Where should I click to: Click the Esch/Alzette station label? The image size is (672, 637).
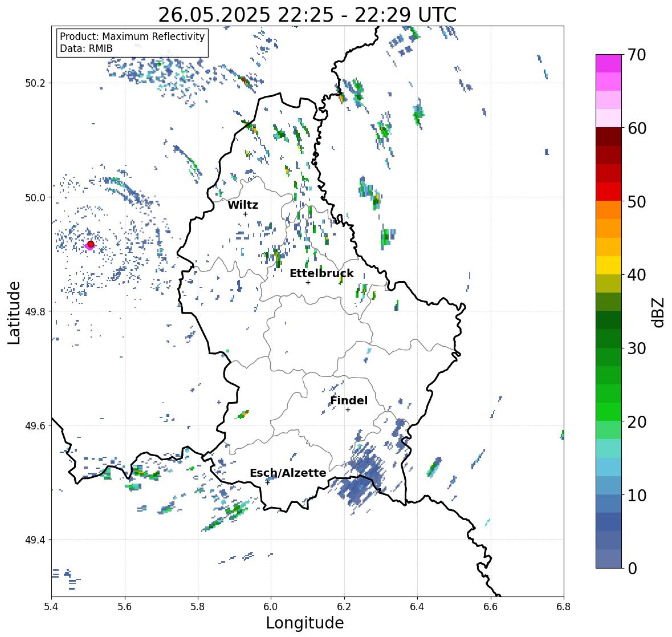(288, 473)
